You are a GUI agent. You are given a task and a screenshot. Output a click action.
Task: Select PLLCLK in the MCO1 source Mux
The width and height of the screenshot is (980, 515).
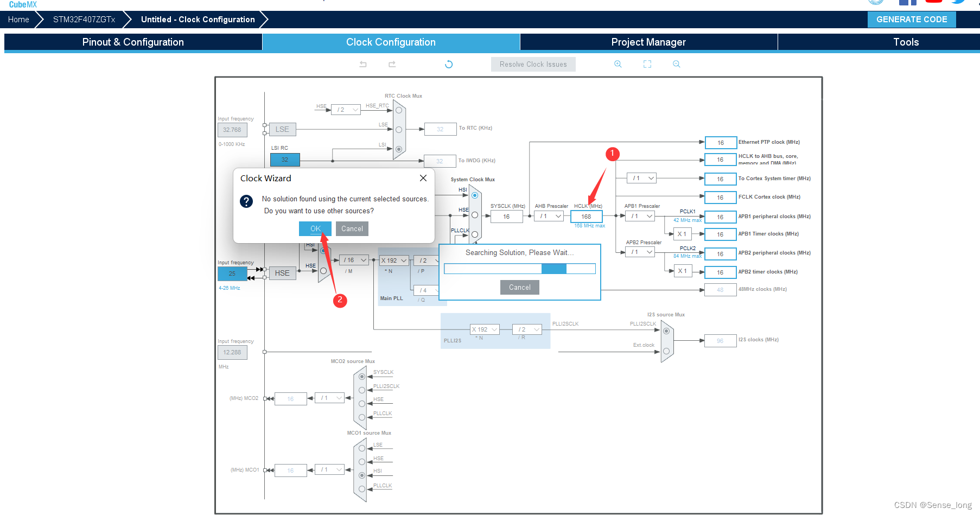click(362, 489)
